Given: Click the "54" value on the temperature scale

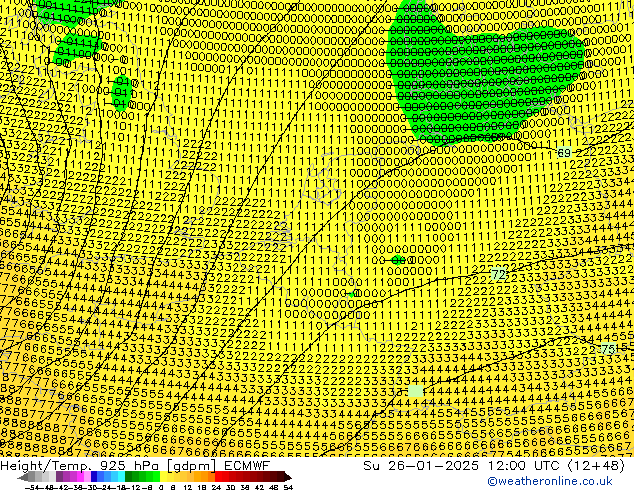Looking at the screenshot, I should point(288,487).
